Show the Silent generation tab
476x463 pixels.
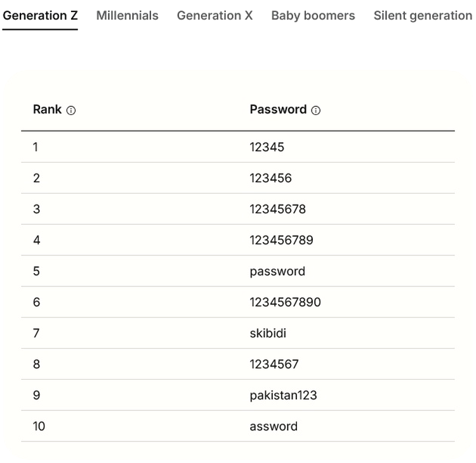pyautogui.click(x=423, y=15)
